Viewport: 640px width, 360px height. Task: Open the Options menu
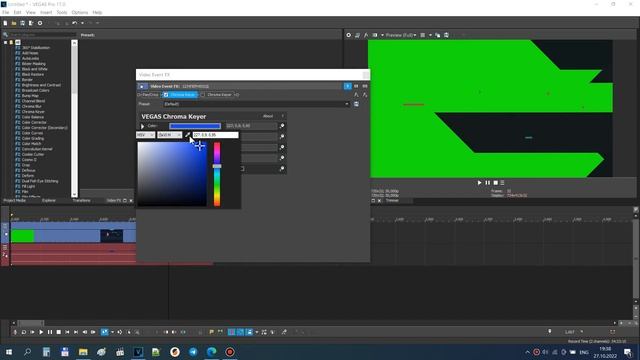coord(80,13)
